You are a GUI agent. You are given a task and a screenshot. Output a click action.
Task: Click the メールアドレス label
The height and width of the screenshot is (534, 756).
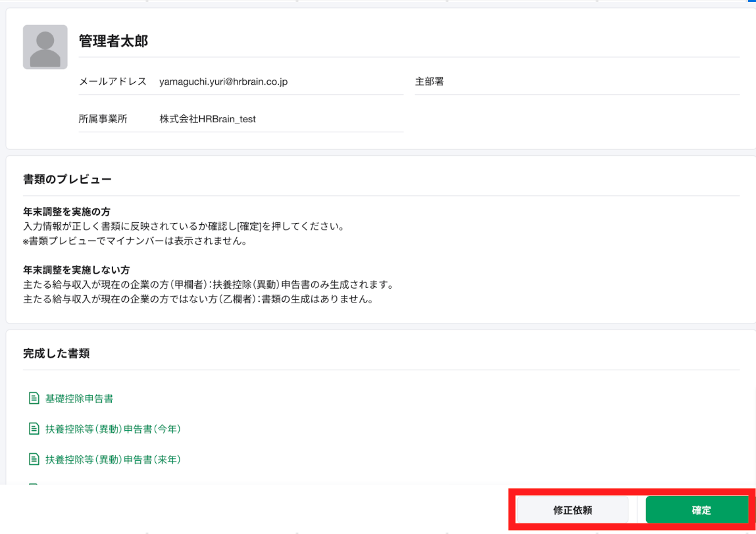(x=113, y=82)
